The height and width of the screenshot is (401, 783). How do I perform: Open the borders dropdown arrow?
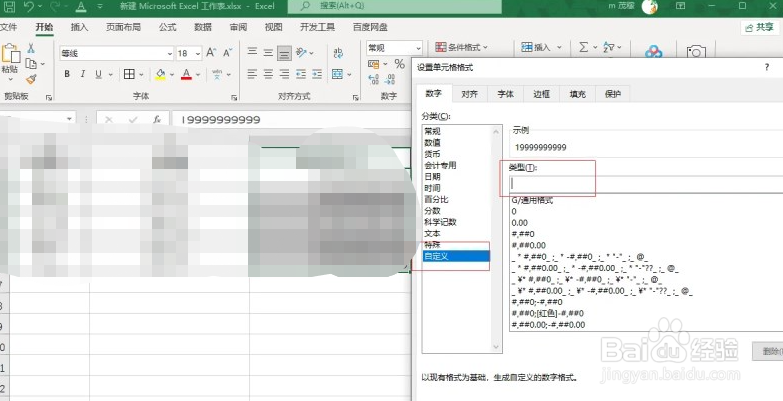click(x=141, y=74)
